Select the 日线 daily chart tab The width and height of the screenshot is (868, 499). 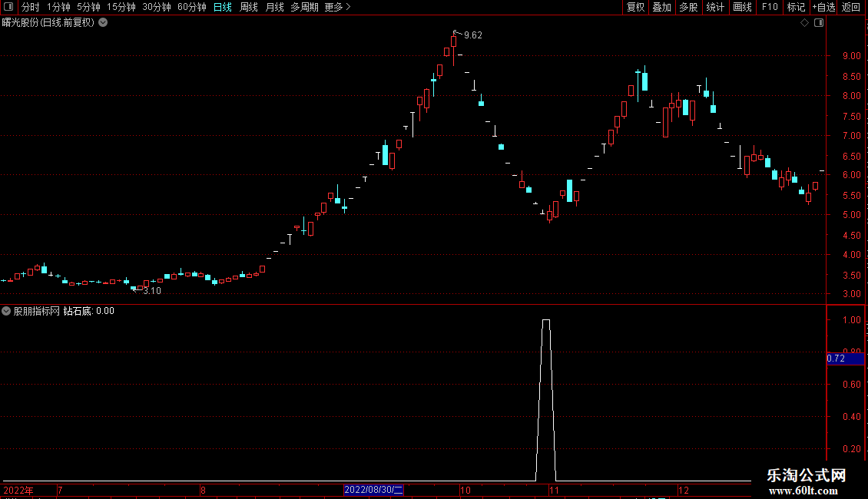(x=223, y=7)
